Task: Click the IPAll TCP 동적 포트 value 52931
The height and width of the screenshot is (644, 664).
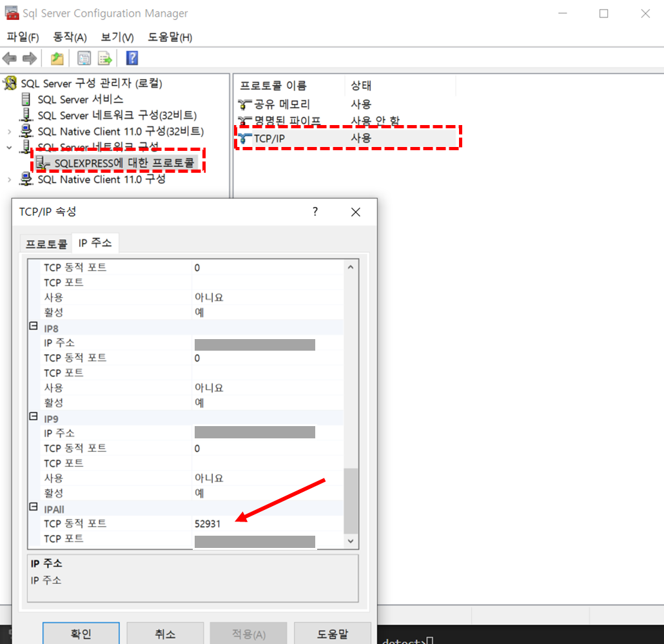Action: point(208,523)
